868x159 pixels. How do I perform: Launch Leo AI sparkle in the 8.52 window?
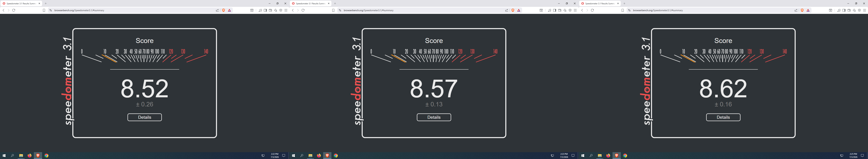click(x=276, y=10)
